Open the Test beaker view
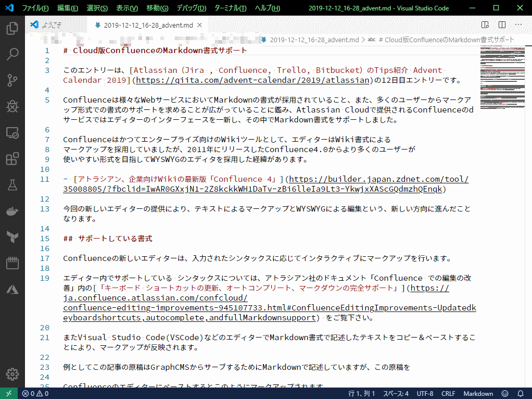This screenshot has height=399, width=532. click(x=12, y=185)
